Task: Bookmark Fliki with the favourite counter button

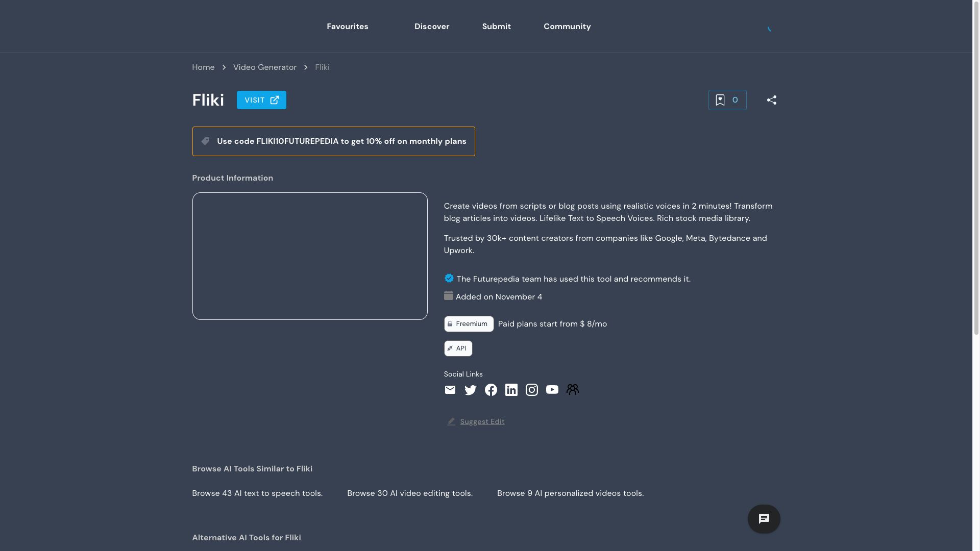Action: (727, 100)
